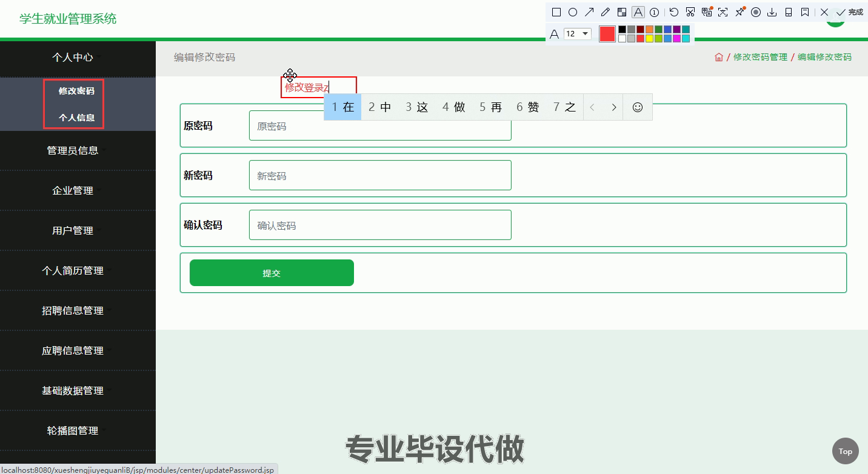Expand the 基础数据管理 sidebar menu

(73, 390)
